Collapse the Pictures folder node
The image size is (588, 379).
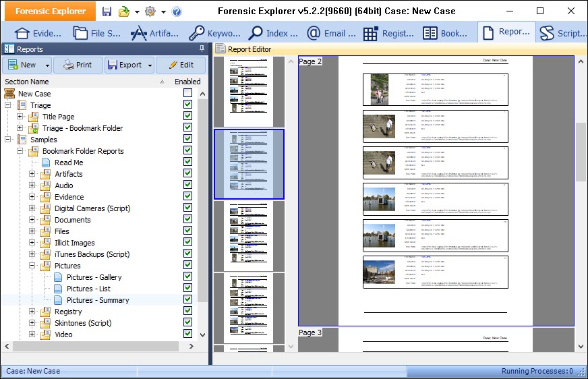click(x=32, y=266)
